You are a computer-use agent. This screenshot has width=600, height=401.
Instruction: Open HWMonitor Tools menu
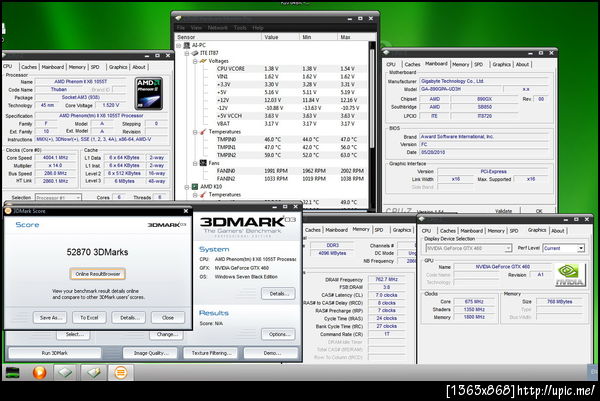click(x=240, y=28)
